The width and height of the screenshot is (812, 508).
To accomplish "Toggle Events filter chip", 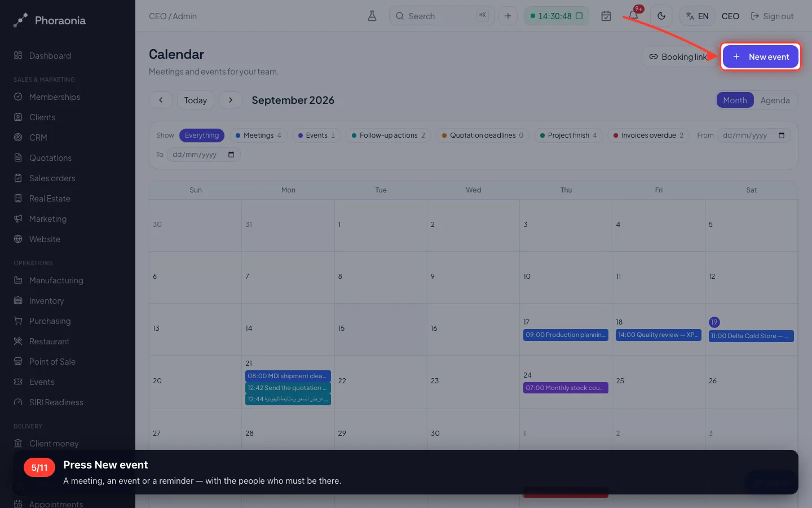I will (x=316, y=135).
